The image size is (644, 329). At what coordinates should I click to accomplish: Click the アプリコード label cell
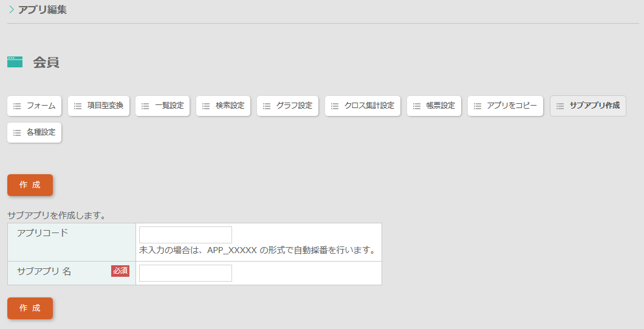pyautogui.click(x=72, y=242)
